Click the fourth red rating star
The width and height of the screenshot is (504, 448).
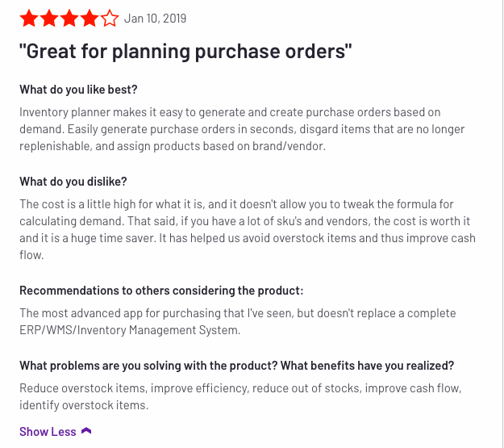coord(90,18)
